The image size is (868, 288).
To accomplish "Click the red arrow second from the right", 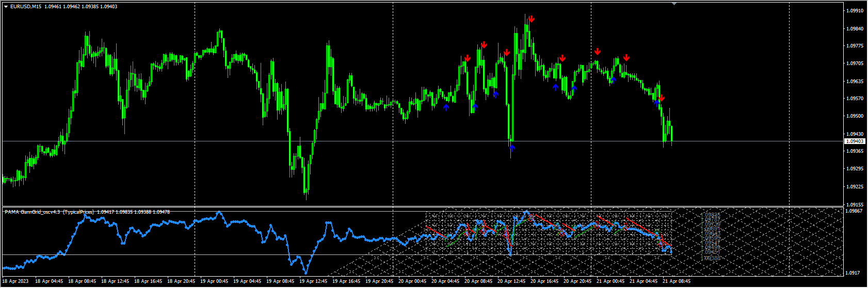I will click(x=626, y=57).
